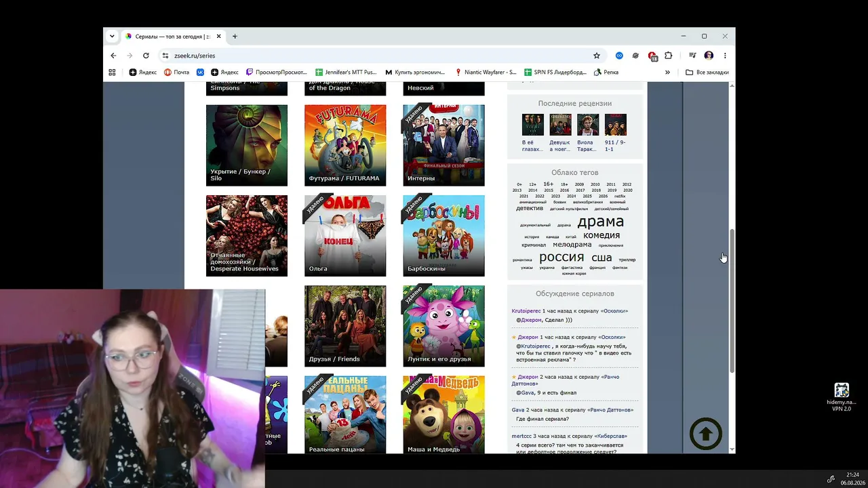This screenshot has width=868, height=488.
Task: Open the Silo series poster
Action: (x=247, y=145)
